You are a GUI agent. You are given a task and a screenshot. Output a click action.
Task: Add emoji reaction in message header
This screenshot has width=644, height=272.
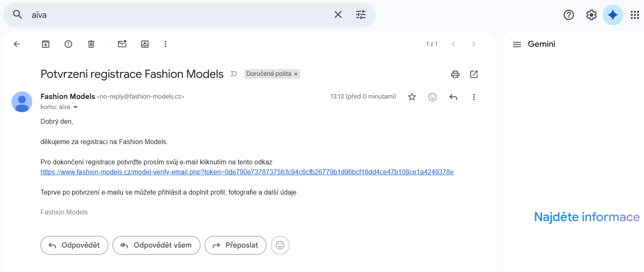pyautogui.click(x=432, y=97)
